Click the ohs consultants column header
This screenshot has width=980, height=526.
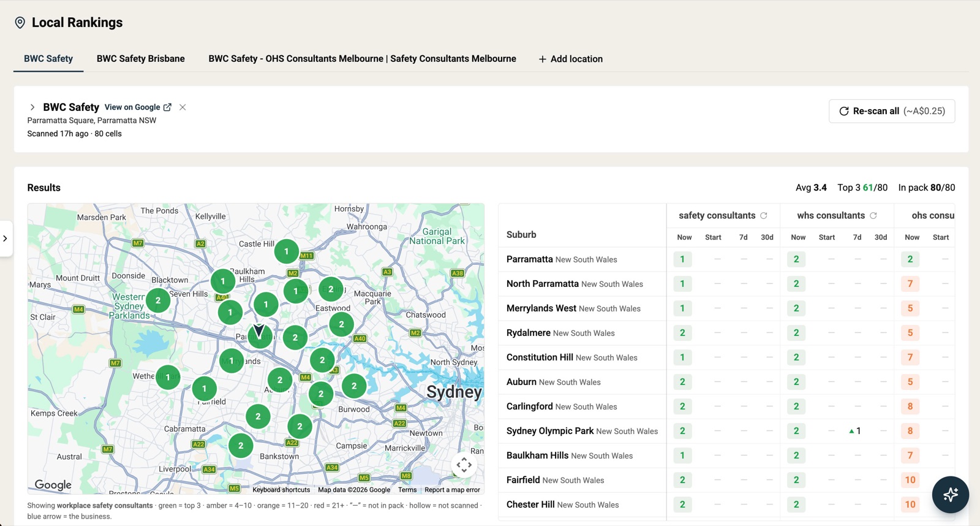(x=933, y=216)
